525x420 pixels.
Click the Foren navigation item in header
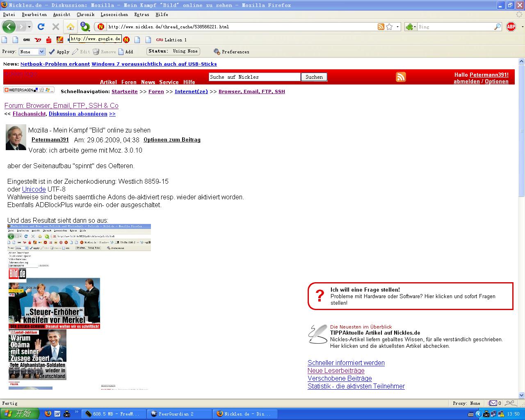click(x=129, y=82)
